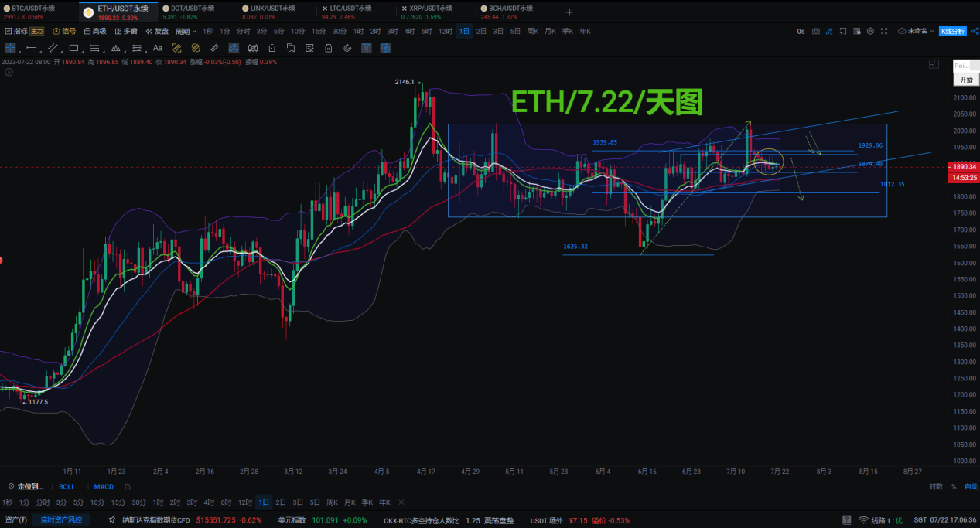Add a new symbol tab with plus icon
The image size is (980, 528).
569,12
